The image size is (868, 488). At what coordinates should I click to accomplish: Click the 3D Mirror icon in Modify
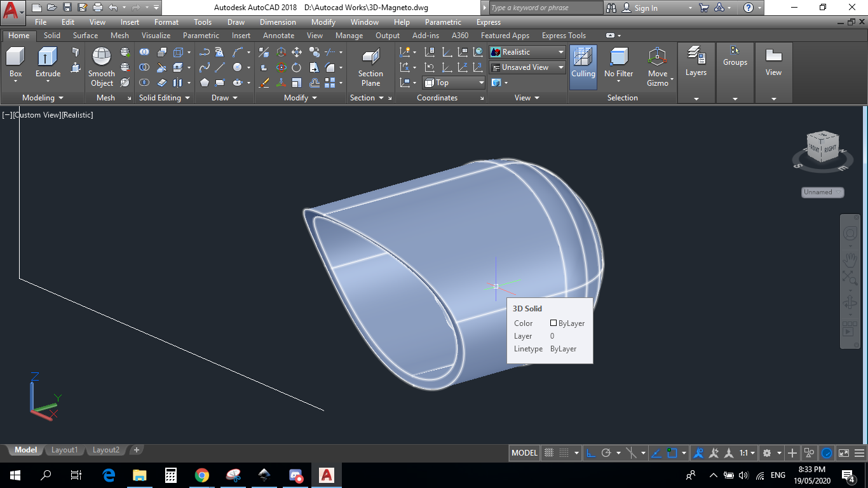pyautogui.click(x=264, y=52)
